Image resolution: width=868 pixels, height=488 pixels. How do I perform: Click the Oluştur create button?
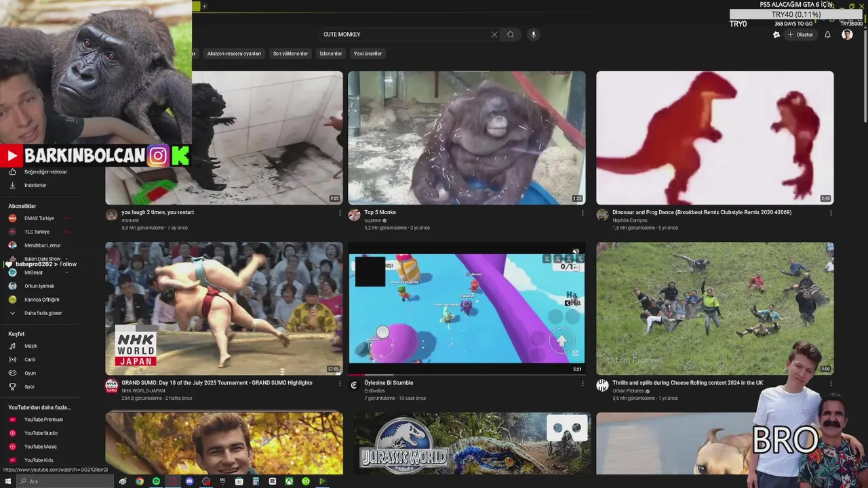(800, 35)
